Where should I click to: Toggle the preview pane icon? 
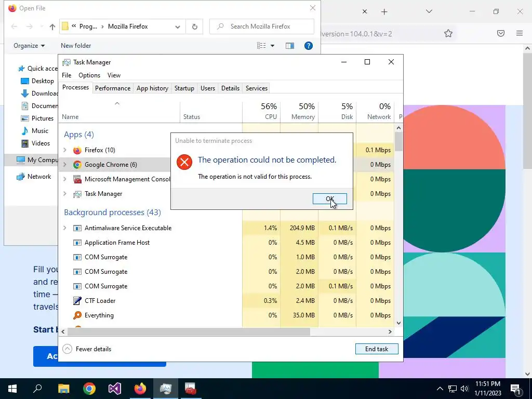pyautogui.click(x=290, y=46)
